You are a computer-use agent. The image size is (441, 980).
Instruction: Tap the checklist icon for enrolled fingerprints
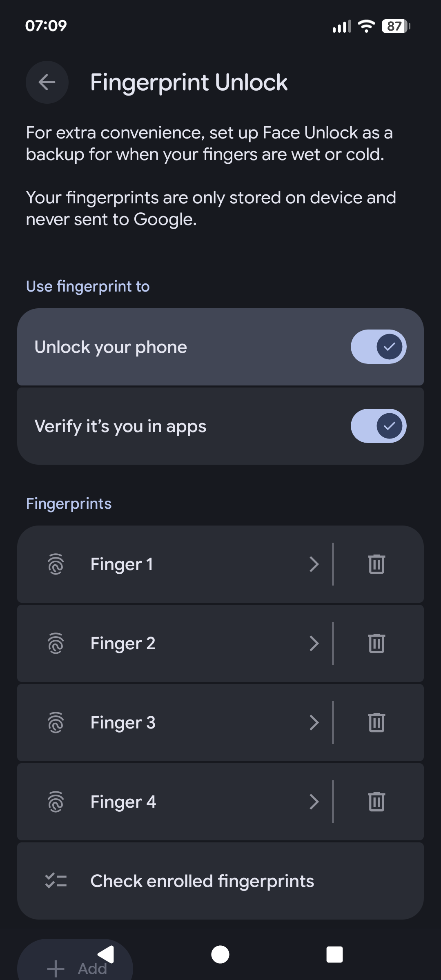[x=56, y=881]
